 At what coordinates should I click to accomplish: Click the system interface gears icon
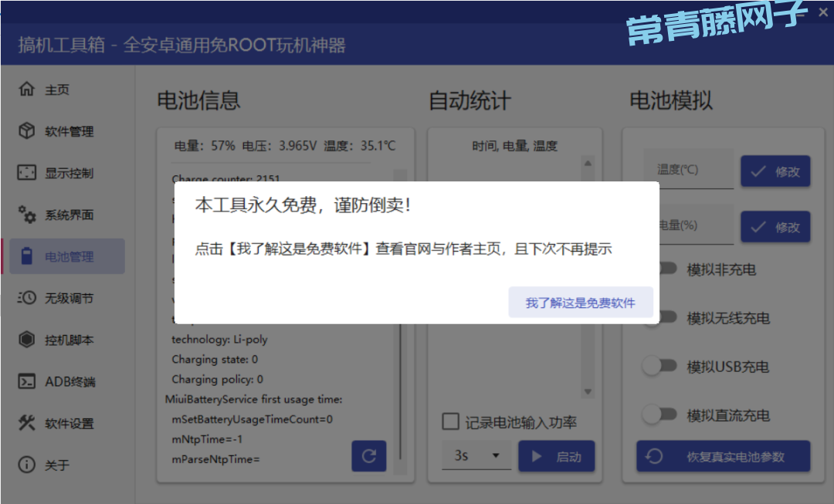27,215
